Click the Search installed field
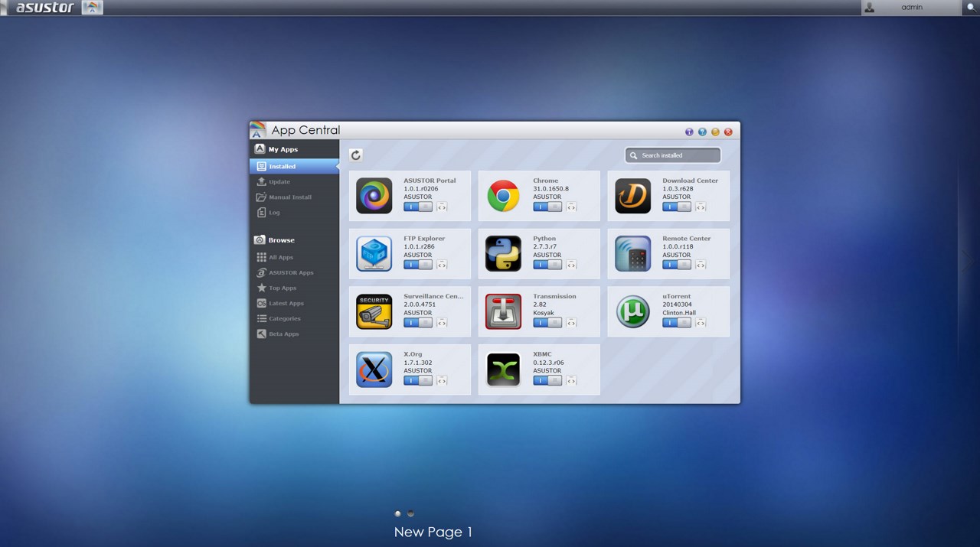The width and height of the screenshot is (980, 547). click(673, 155)
